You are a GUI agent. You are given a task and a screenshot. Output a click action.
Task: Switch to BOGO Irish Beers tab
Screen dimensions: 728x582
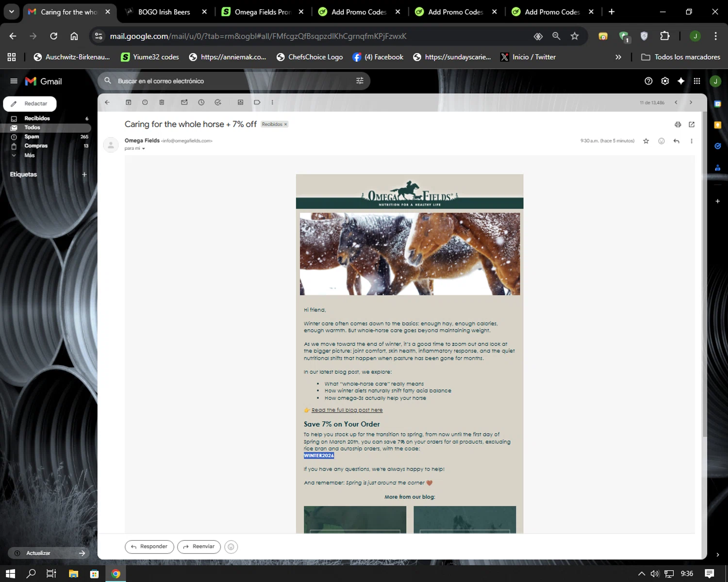tap(164, 12)
